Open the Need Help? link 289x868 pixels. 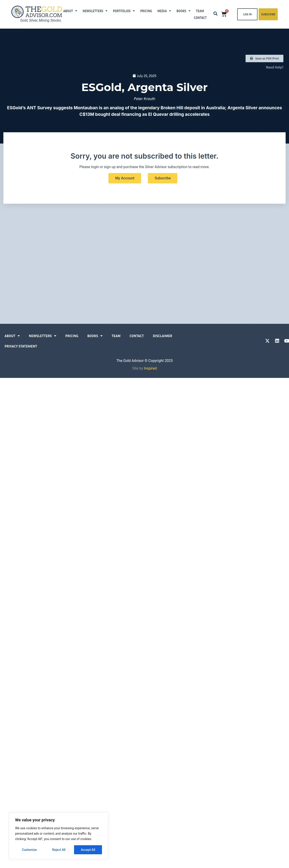pyautogui.click(x=275, y=67)
